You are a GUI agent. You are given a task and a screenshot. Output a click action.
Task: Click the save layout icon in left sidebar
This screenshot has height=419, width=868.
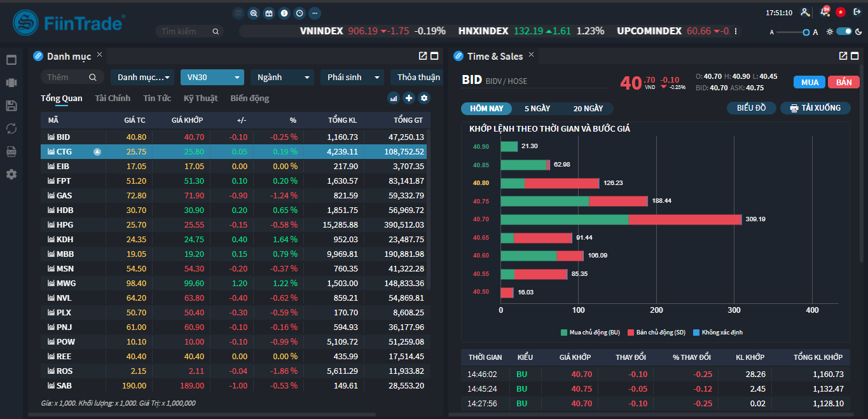[11, 105]
